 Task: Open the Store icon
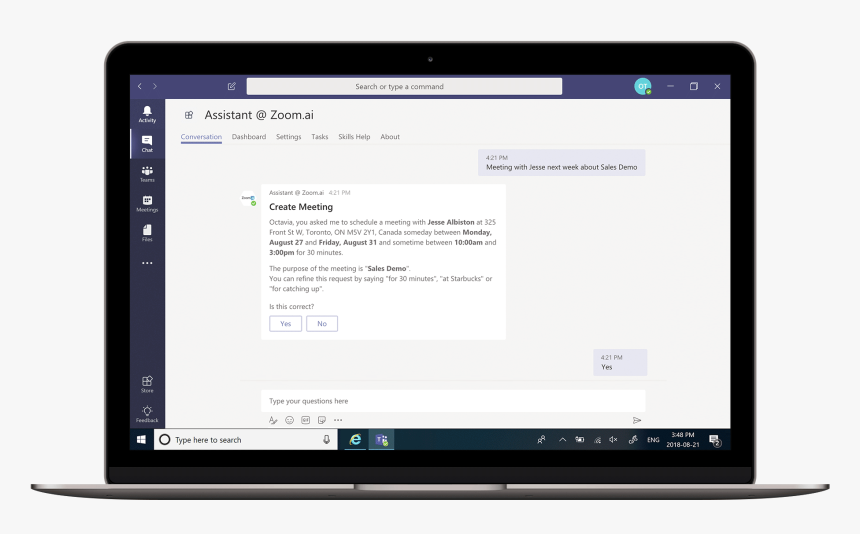coord(147,384)
